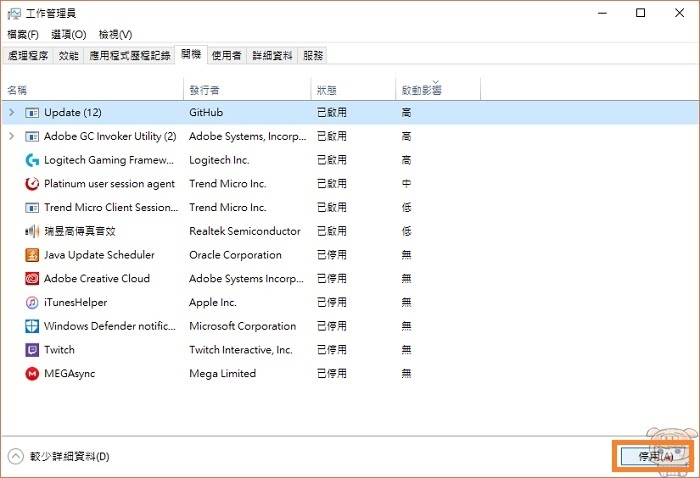700x478 pixels.
Task: Minimize the Task Manager window
Action: (602, 13)
